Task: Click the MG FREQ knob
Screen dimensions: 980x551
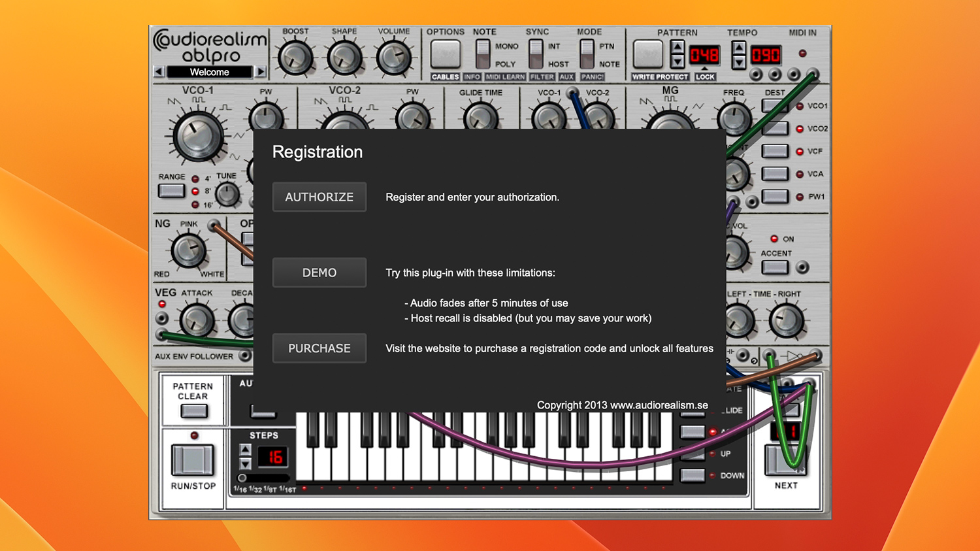Action: 734,118
